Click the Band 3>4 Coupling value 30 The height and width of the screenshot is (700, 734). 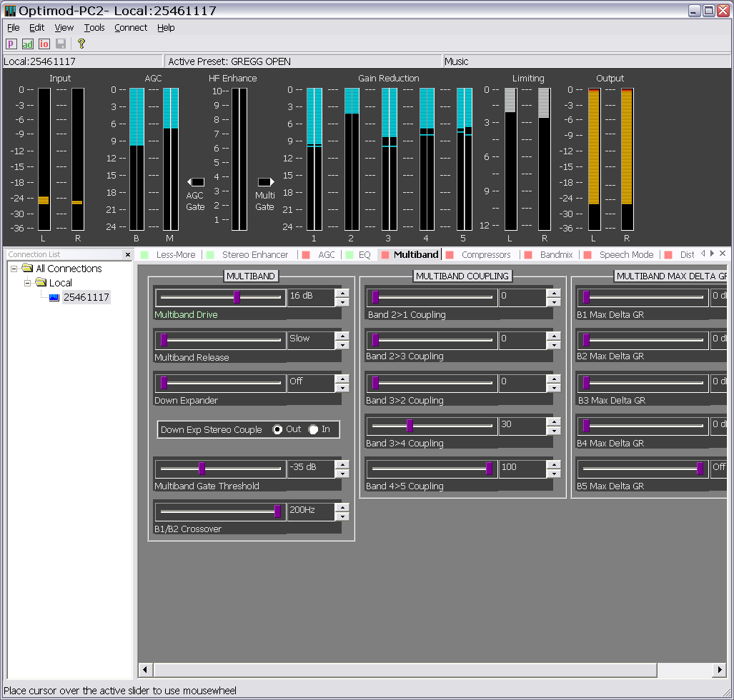coord(522,426)
